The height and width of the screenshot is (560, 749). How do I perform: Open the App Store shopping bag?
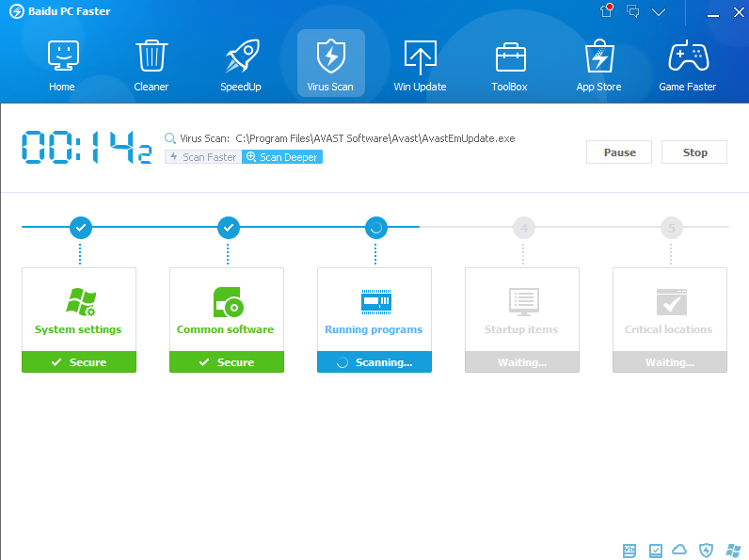click(x=599, y=66)
